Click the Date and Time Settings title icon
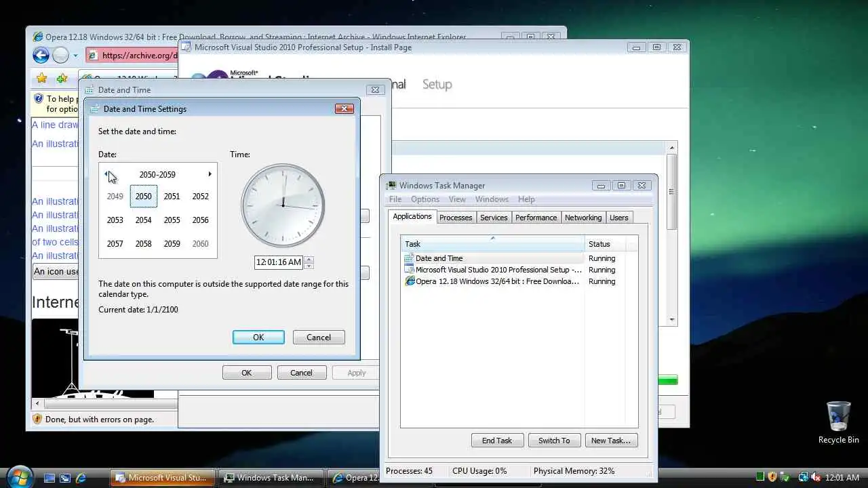Image resolution: width=868 pixels, height=488 pixels. (x=94, y=108)
